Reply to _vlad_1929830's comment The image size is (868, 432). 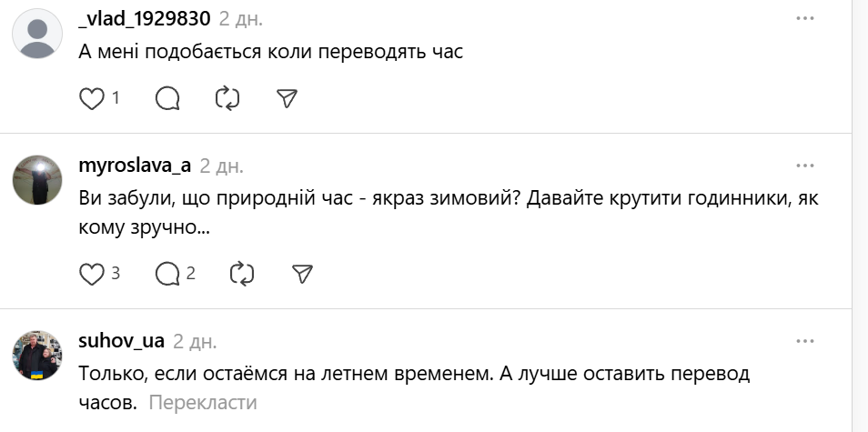point(167,98)
